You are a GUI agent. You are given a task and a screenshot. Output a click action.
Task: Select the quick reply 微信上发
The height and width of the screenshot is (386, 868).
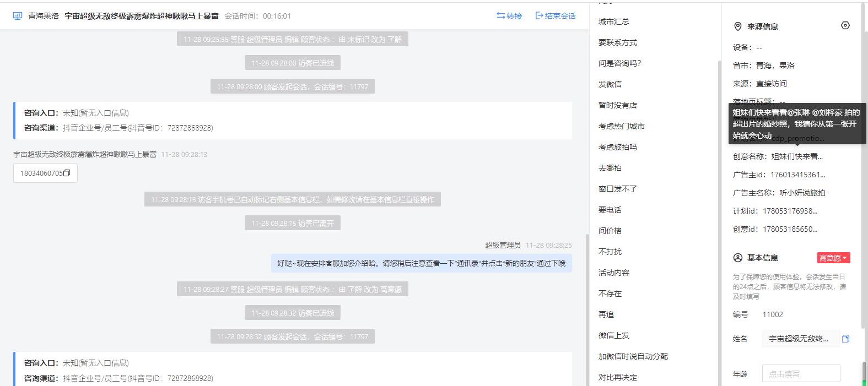coord(614,335)
